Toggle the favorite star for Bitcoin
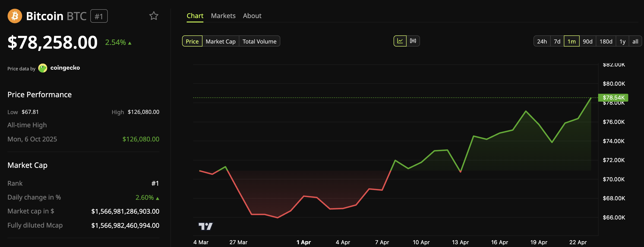Image resolution: width=644 pixels, height=247 pixels. (154, 16)
